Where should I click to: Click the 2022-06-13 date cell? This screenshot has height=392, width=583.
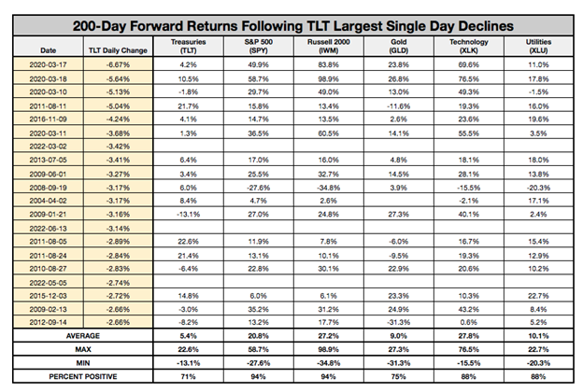click(47, 227)
